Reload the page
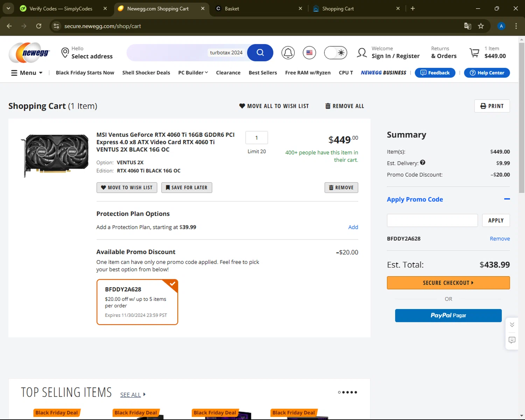525x420 pixels. (39, 26)
